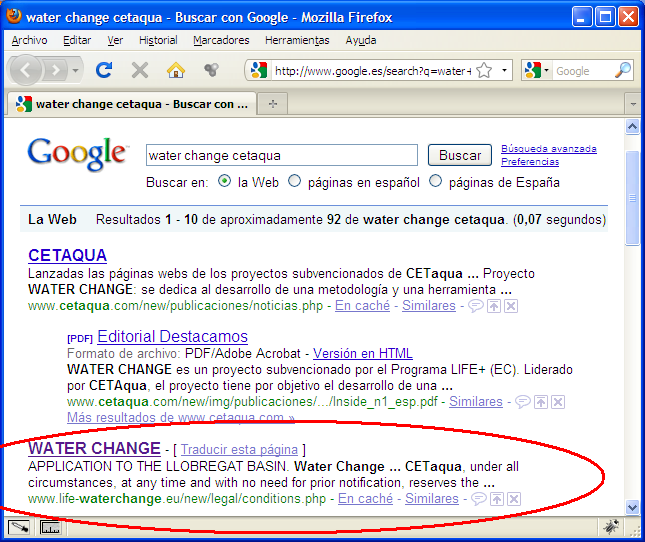The width and height of the screenshot is (645, 542).
Task: Open the address bar history dropdown
Action: [504, 70]
